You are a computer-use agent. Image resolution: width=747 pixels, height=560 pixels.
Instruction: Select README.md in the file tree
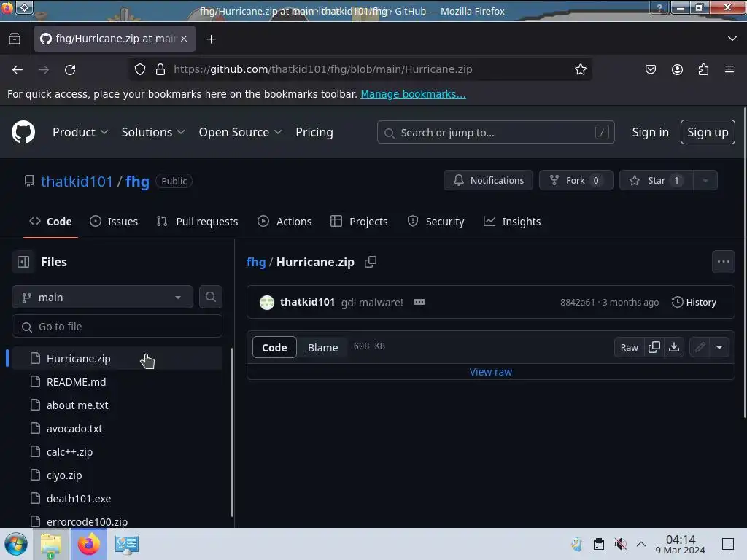117,382
